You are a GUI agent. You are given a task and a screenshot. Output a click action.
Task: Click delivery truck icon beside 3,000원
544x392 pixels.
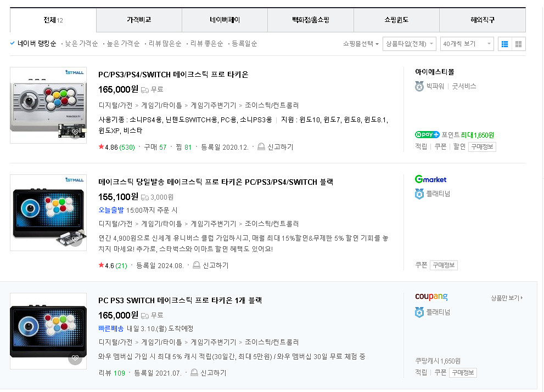(145, 197)
